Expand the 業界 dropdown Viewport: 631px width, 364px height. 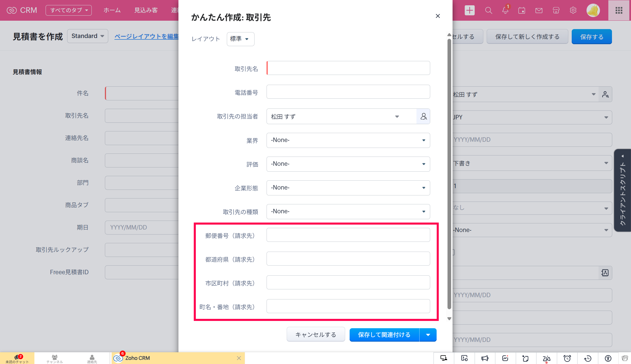348,140
